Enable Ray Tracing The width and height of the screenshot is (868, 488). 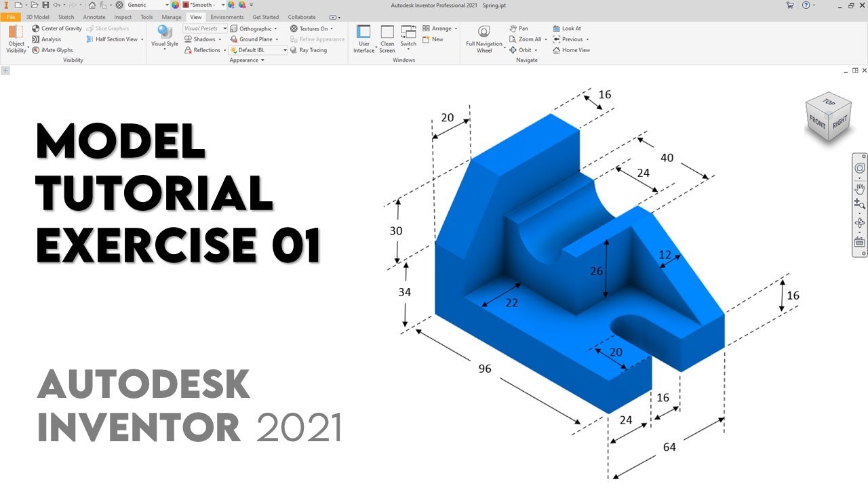click(309, 50)
